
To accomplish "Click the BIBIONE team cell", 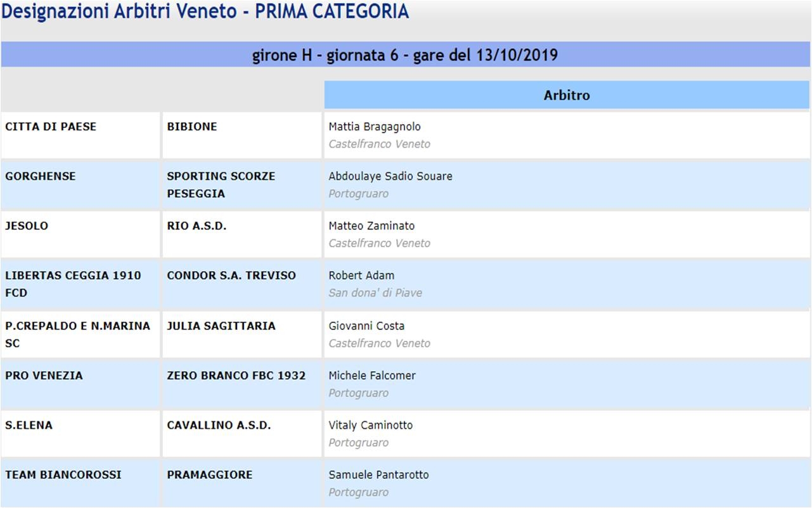I will tap(192, 127).
